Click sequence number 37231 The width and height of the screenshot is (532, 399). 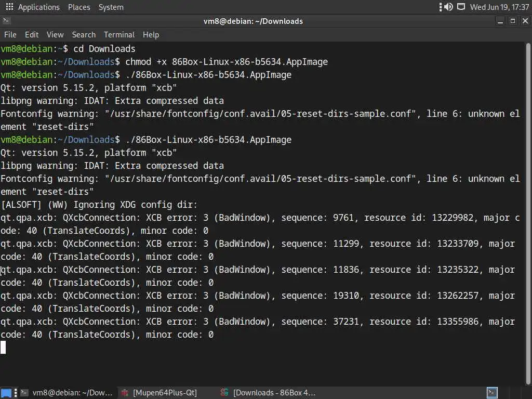pos(345,322)
